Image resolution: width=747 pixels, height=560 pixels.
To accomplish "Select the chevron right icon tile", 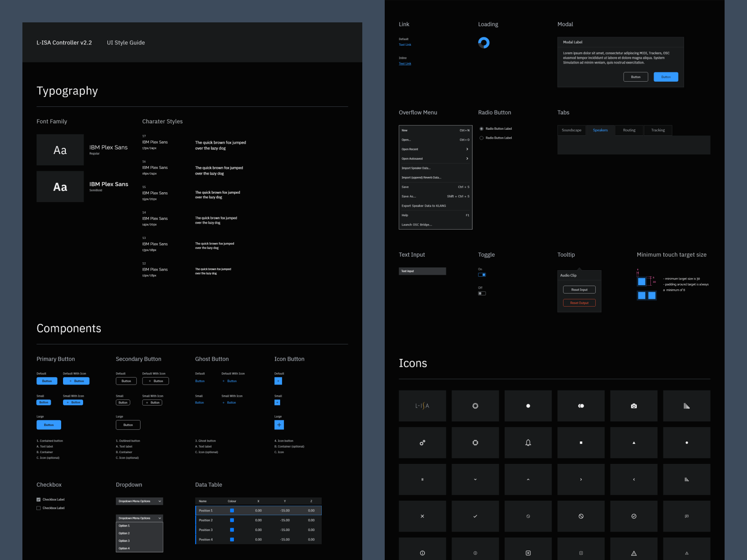I will pyautogui.click(x=581, y=479).
